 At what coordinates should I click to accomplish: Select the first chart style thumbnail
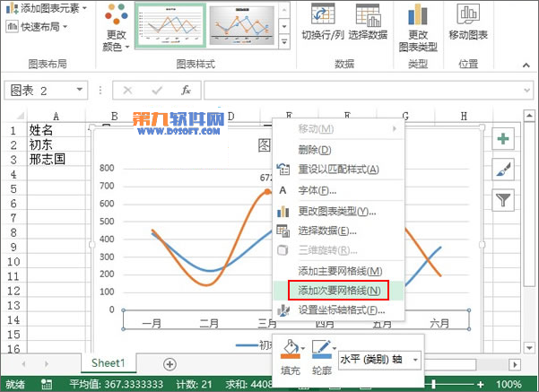point(170,25)
